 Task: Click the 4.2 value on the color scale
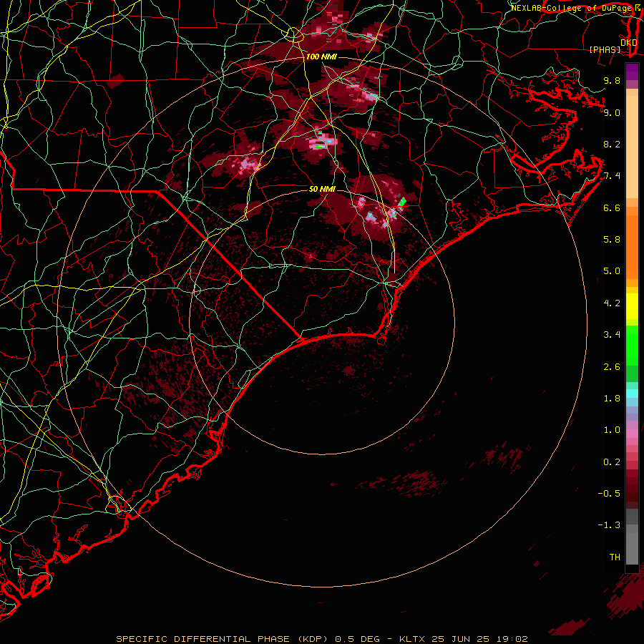click(x=612, y=303)
